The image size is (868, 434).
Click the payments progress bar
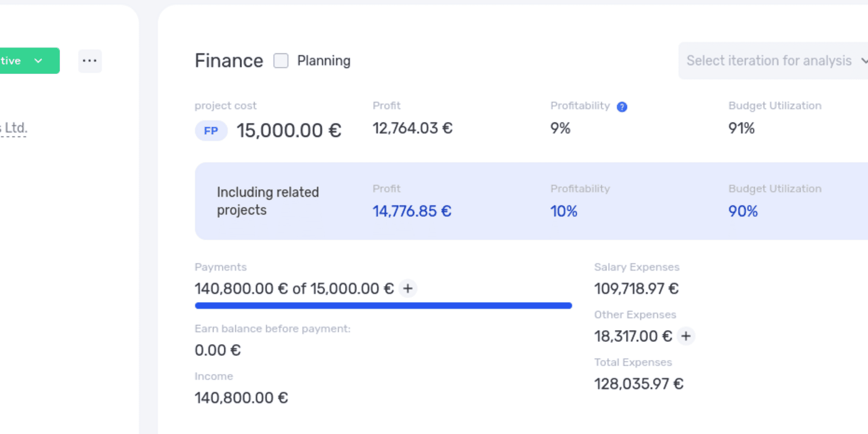[x=383, y=306]
